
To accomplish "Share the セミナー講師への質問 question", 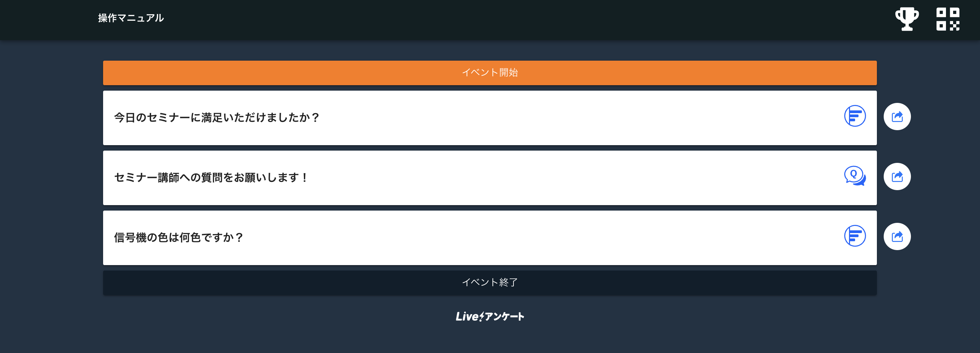I will click(x=897, y=177).
